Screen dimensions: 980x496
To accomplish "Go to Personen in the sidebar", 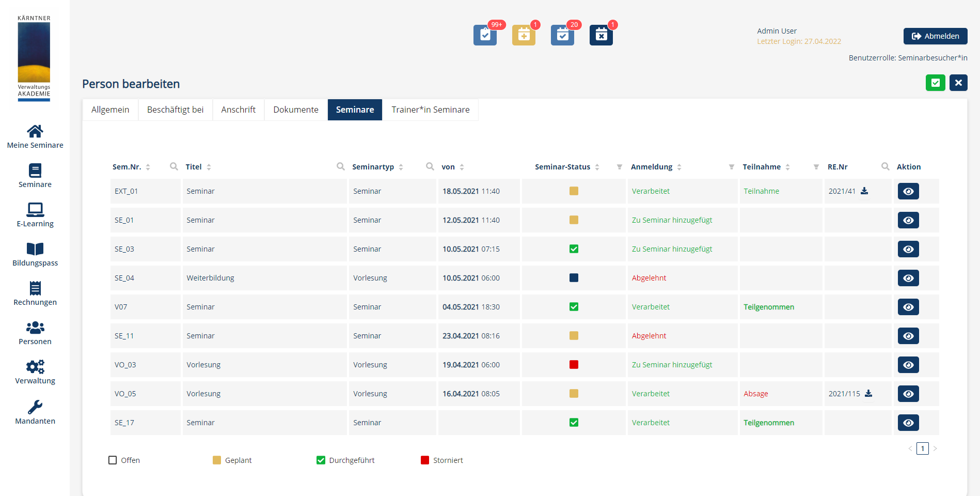I will click(35, 328).
